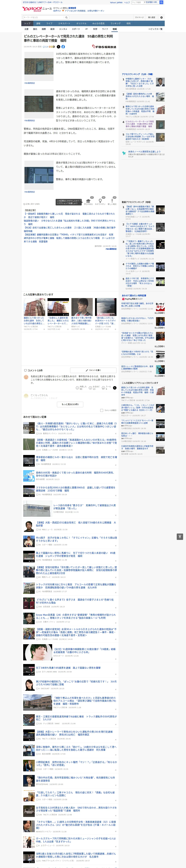The width and height of the screenshot is (186, 868).
Task: Select the トップ tab
Action: coord(27,24)
